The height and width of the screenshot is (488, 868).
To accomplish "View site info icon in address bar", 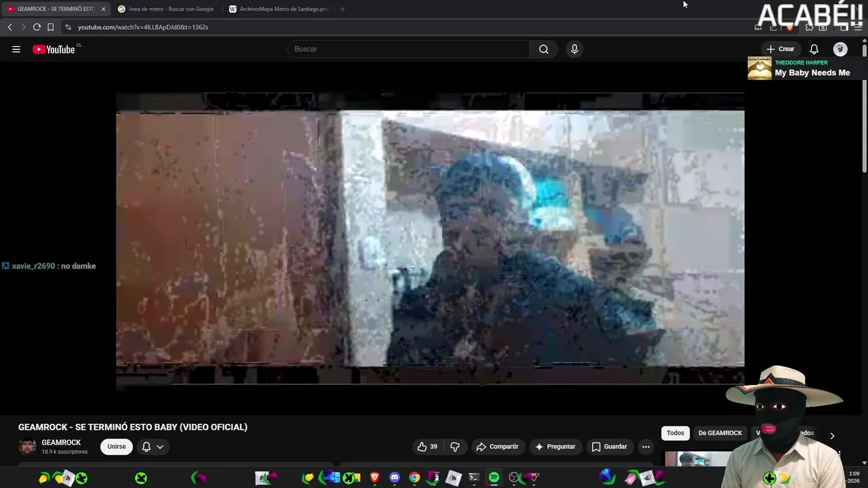I will click(68, 27).
